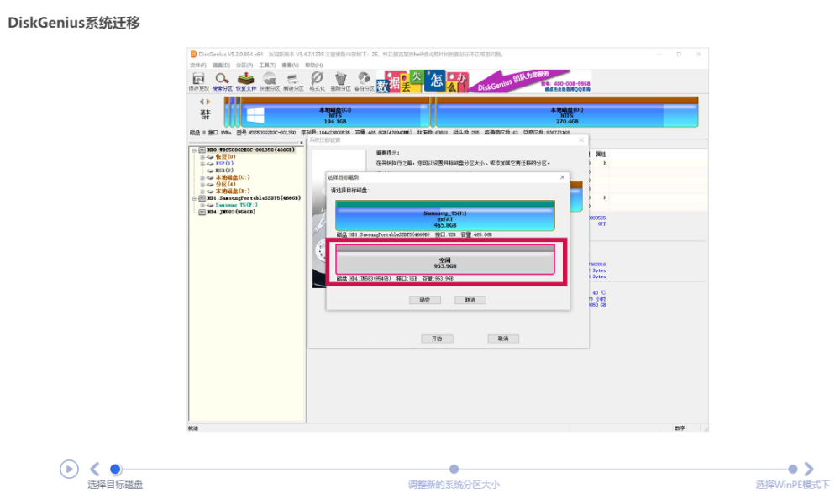Select the Samsung_T5(F:) exFAT 465.8GB disk bar
Image resolution: width=840 pixels, height=504 pixels.
444,215
